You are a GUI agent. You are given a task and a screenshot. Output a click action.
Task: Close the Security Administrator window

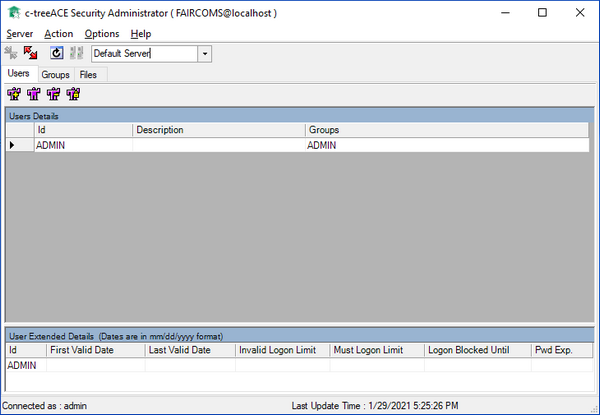pos(580,13)
